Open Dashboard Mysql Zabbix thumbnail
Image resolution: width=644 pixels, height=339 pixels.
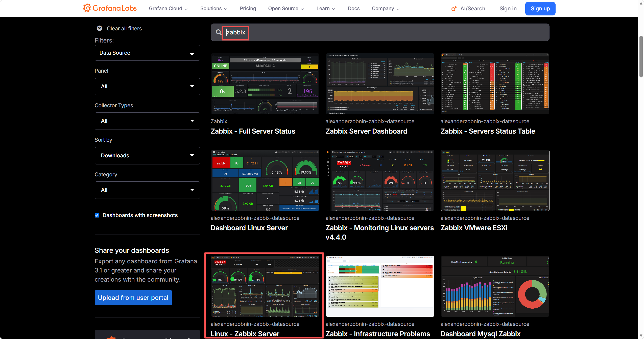tap(495, 286)
